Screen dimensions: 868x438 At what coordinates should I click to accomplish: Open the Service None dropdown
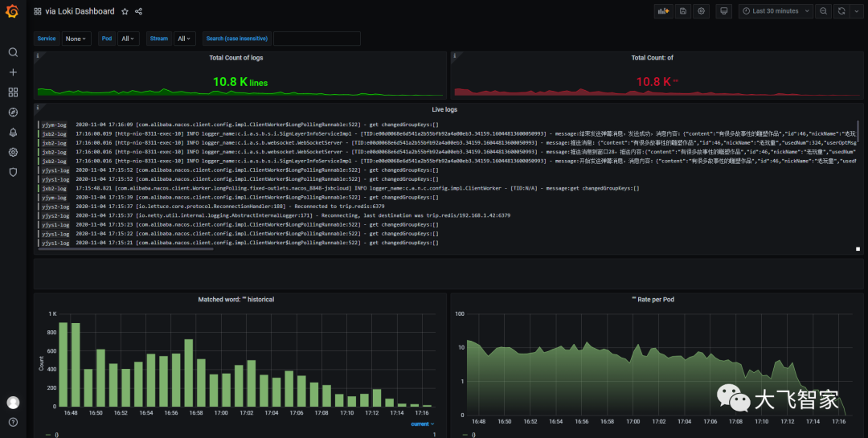click(76, 39)
